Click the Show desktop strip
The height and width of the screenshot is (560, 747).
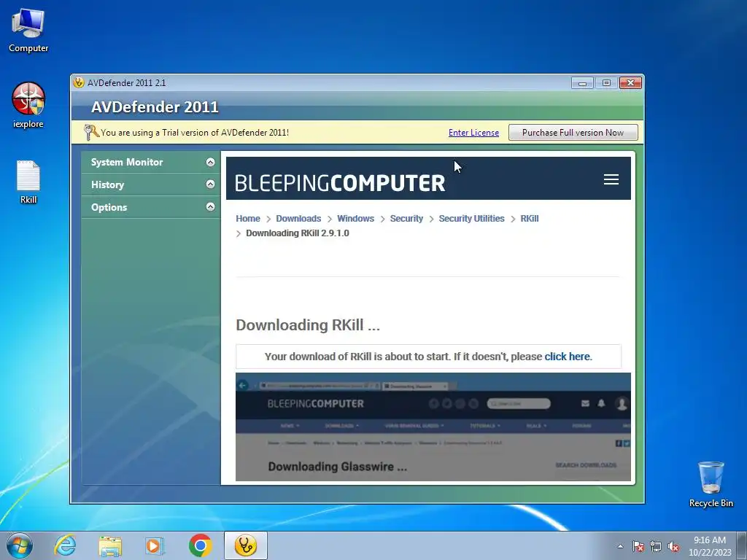743,545
